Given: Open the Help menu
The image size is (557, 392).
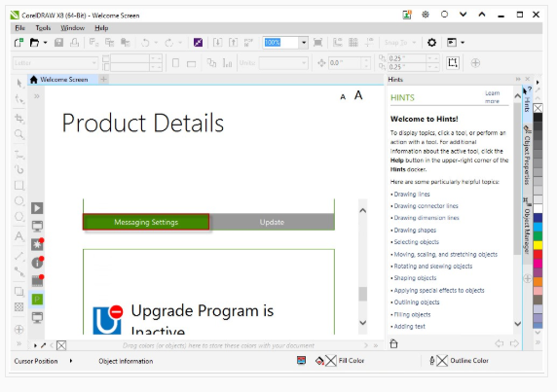Looking at the screenshot, I should (x=101, y=28).
